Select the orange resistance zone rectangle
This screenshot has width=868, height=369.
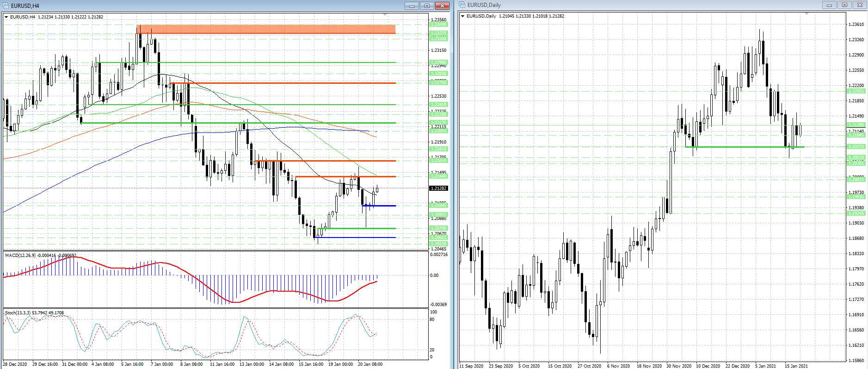click(x=266, y=29)
